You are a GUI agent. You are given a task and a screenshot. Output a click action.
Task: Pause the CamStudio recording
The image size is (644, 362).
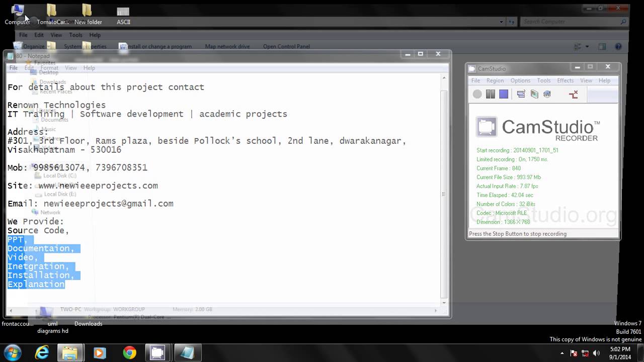coord(491,94)
